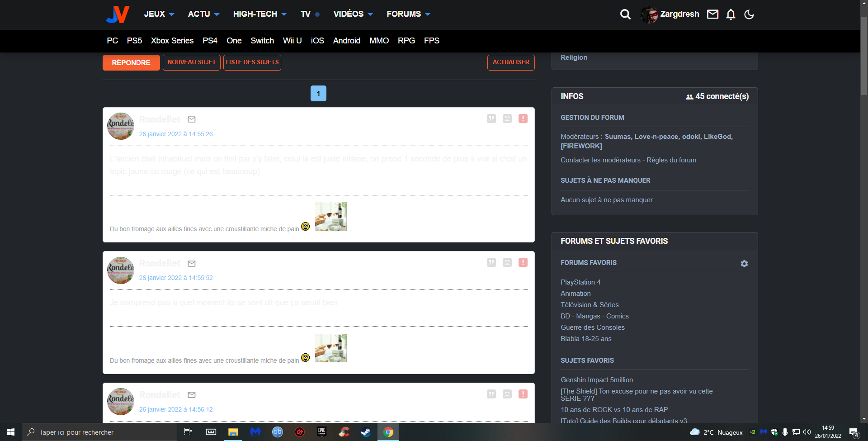Open favorite forum Guerre des Consoles
Screen dimensions: 868x441
593,327
